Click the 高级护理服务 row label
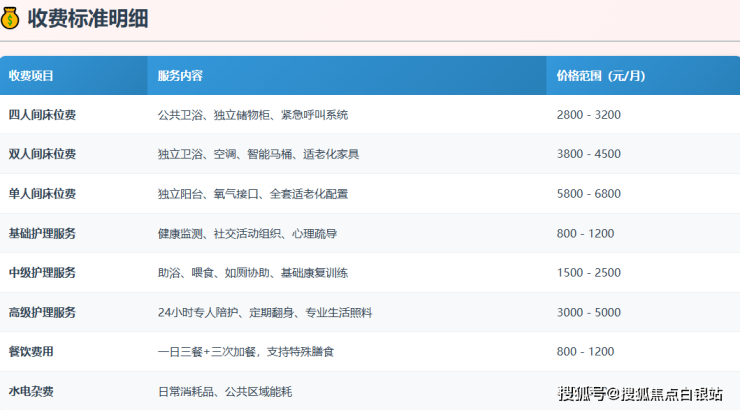This screenshot has height=410, width=740. (x=42, y=313)
